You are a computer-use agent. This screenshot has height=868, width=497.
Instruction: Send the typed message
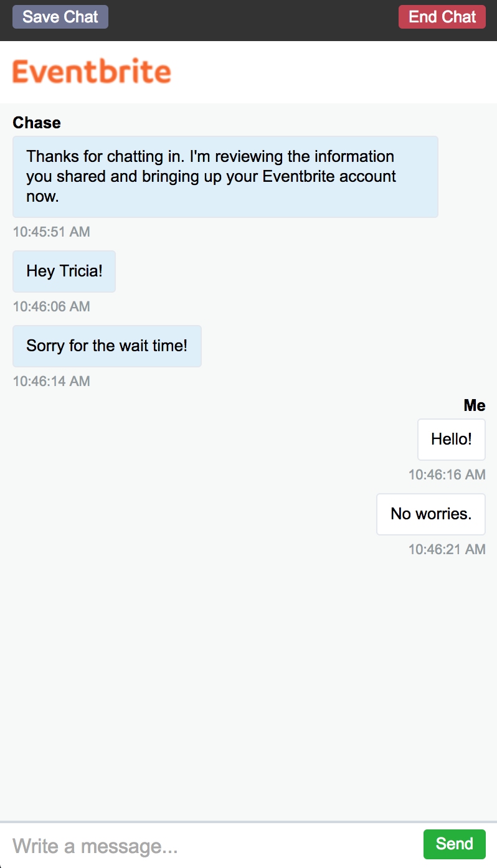point(454,844)
